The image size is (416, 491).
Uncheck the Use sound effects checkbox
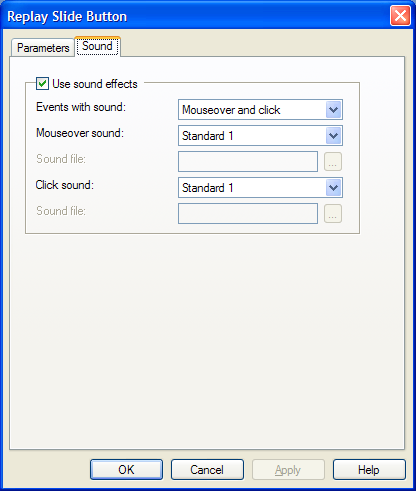42,84
